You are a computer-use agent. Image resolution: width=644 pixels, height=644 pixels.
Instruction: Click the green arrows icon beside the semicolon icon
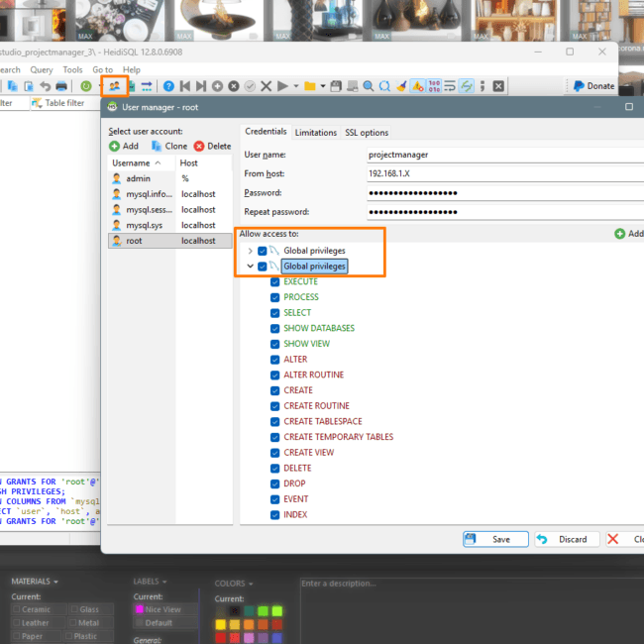[x=467, y=86]
